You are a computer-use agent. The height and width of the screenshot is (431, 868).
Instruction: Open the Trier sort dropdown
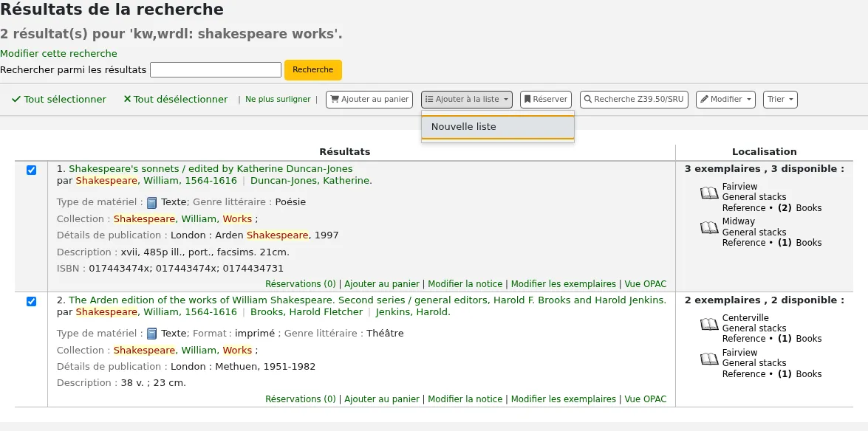click(781, 100)
